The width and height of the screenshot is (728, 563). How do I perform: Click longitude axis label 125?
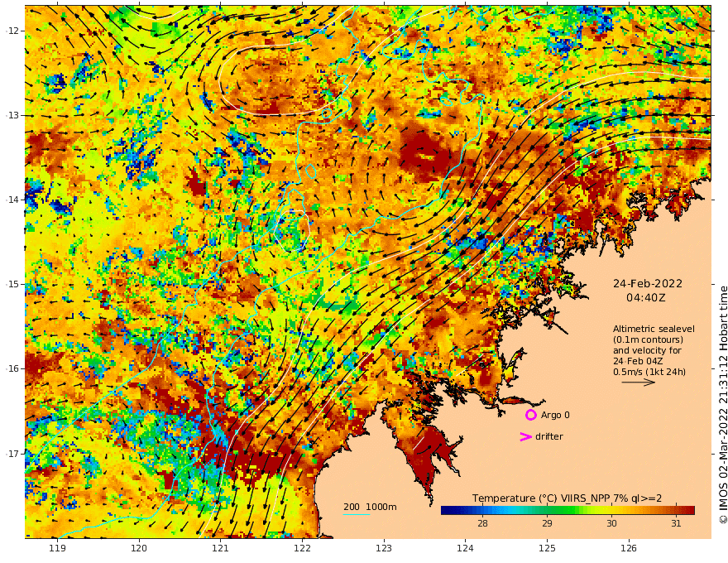coord(548,548)
